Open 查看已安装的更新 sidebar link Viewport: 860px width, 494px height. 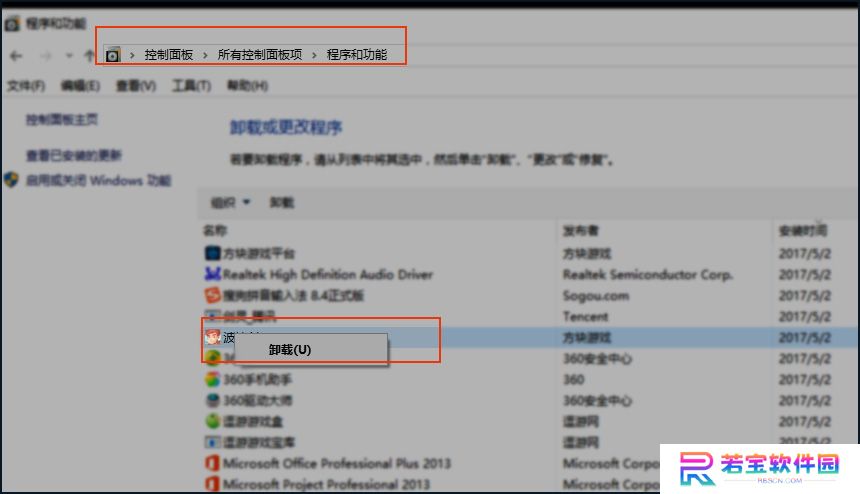point(73,155)
